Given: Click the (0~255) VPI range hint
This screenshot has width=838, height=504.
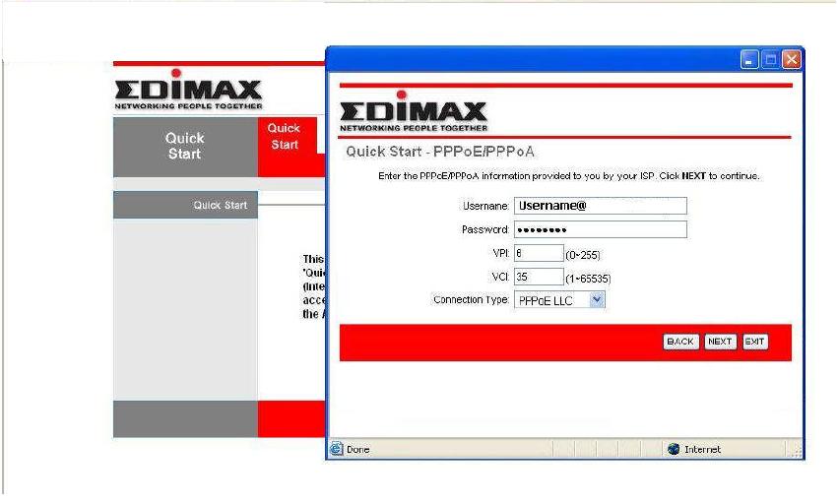Looking at the screenshot, I should pos(583,256).
